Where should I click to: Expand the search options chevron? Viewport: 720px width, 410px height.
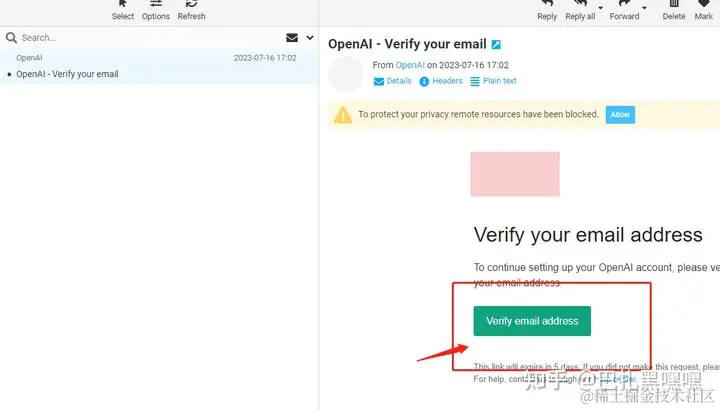tap(310, 38)
